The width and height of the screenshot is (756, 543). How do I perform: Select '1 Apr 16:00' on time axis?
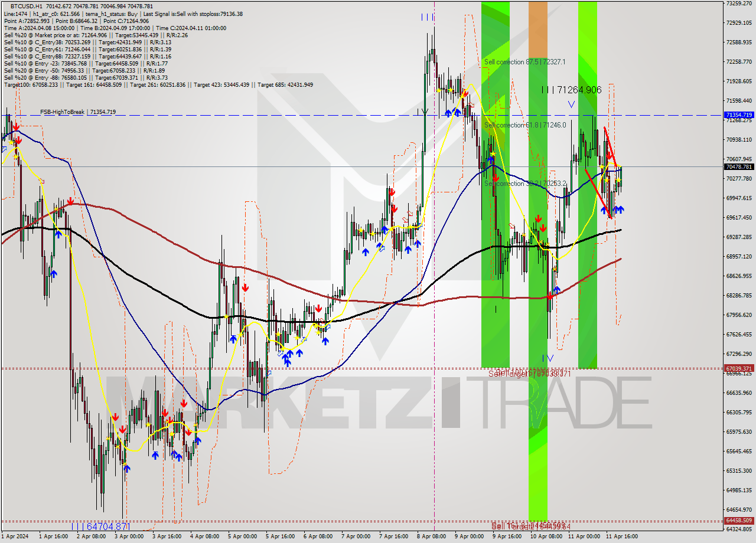[x=53, y=537]
